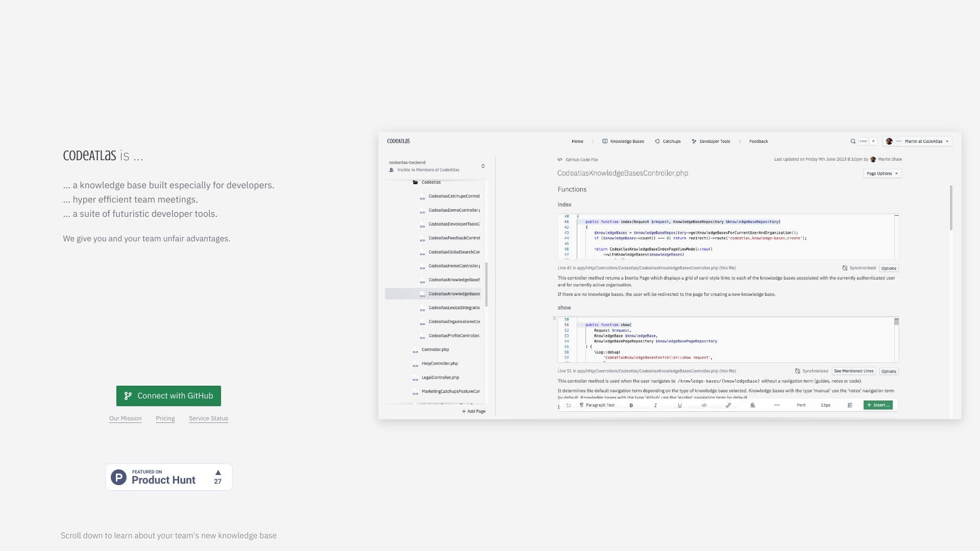
Task: Click the Developer Tools icon
Action: (x=694, y=141)
